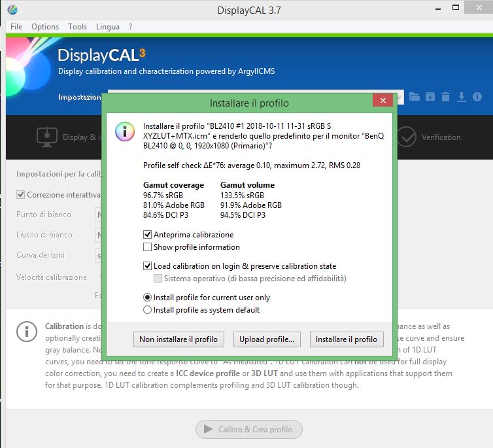Click the delete settings trash icon
This screenshot has height=448, width=493.
445,97
